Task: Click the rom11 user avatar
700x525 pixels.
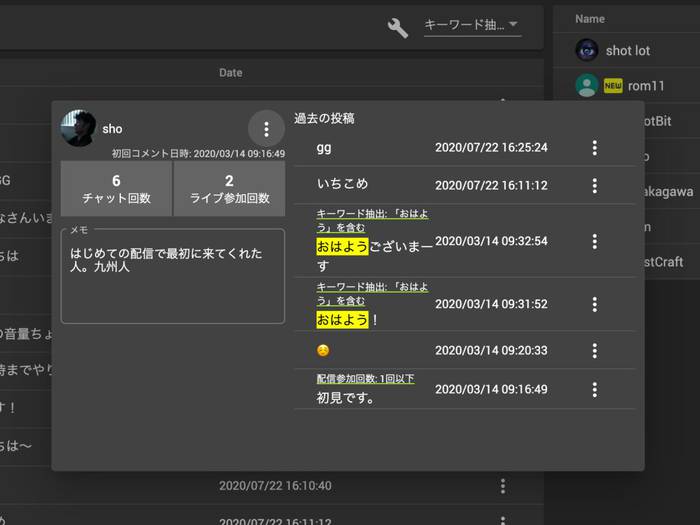Action: (x=587, y=85)
